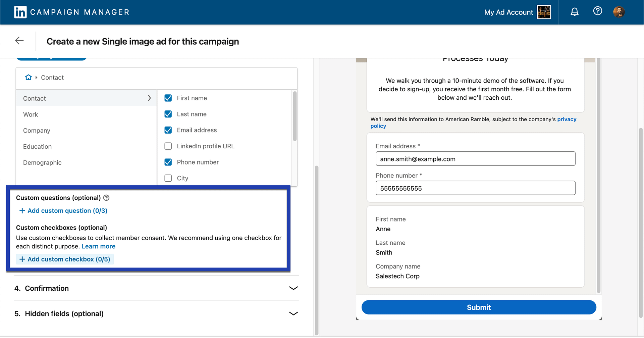Click the Email address input field
This screenshot has width=644, height=338.
475,159
